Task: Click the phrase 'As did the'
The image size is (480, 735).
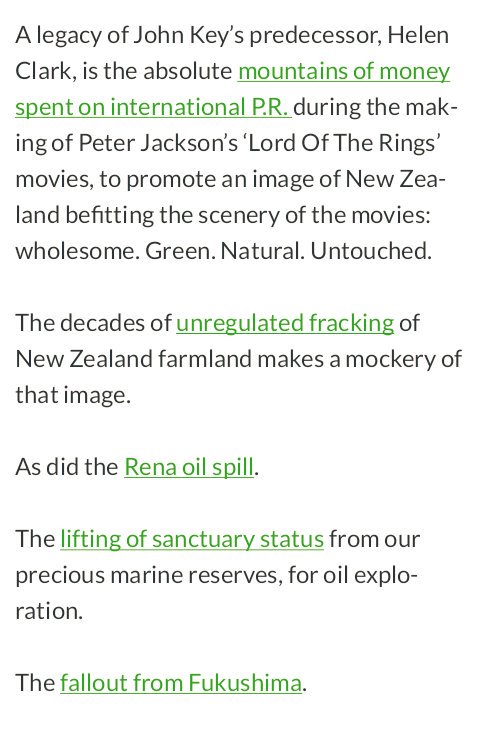Action: coord(67,467)
